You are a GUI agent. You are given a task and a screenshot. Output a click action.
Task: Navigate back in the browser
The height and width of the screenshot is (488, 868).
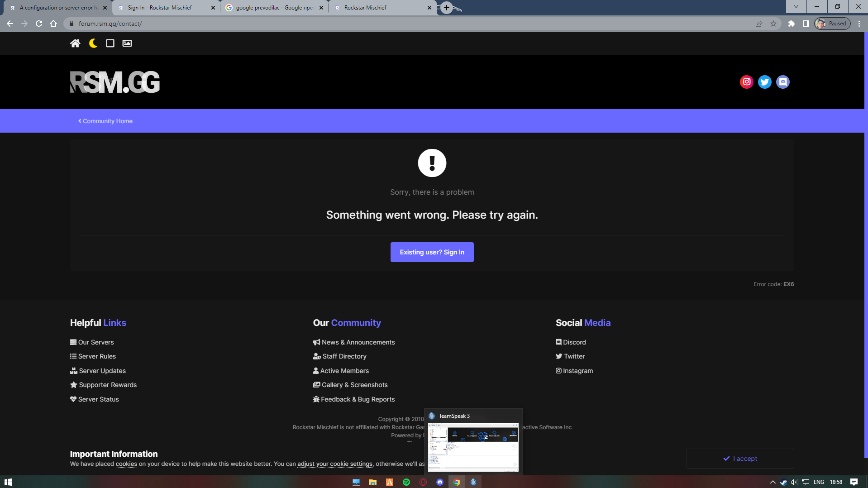10,24
